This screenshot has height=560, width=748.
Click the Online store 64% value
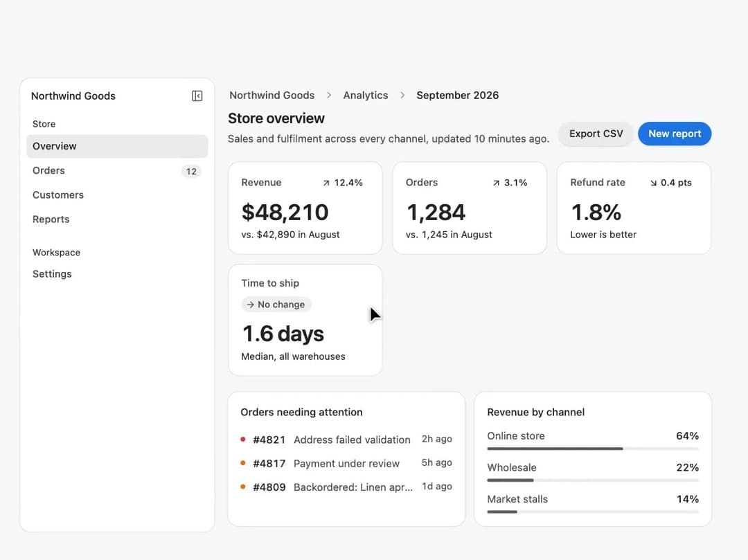click(x=688, y=435)
